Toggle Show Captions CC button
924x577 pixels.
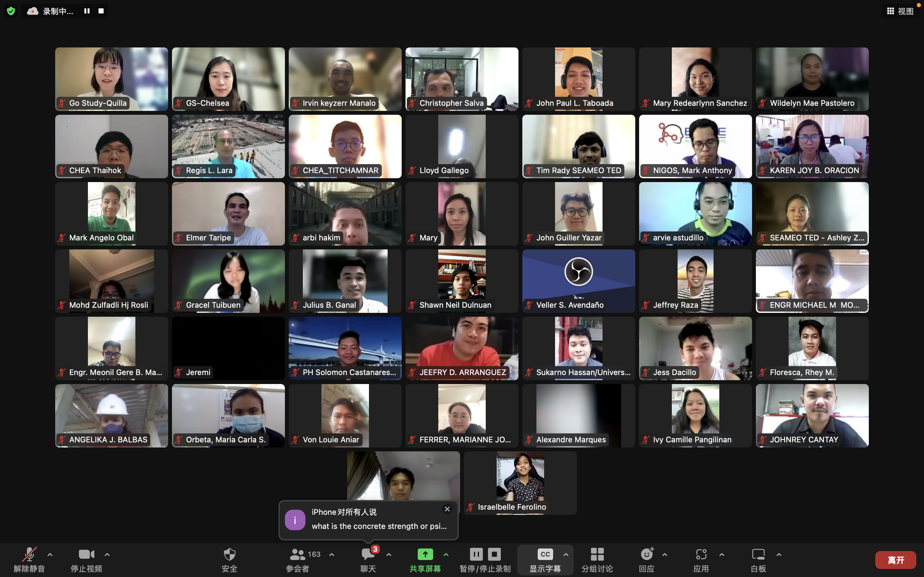pos(545,555)
